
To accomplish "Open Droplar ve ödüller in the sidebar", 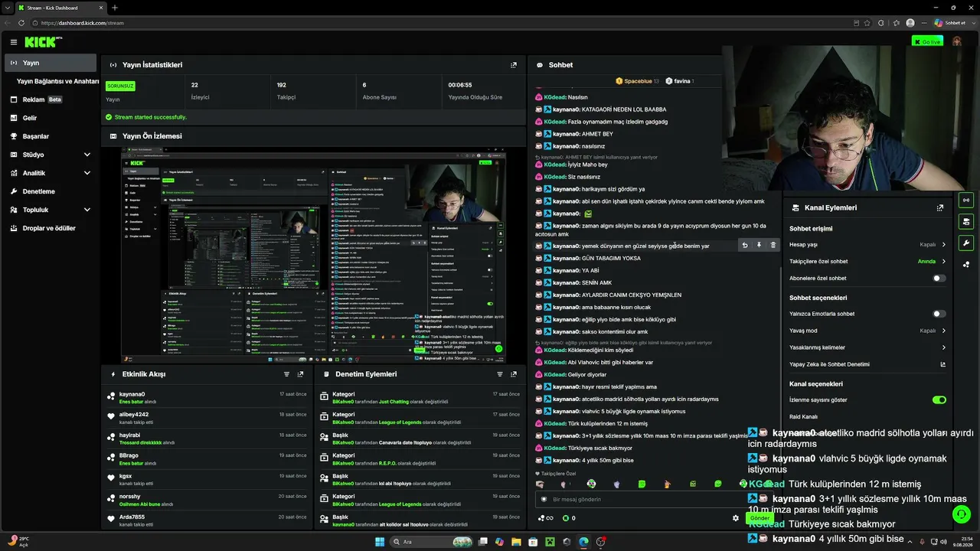I will [51, 228].
